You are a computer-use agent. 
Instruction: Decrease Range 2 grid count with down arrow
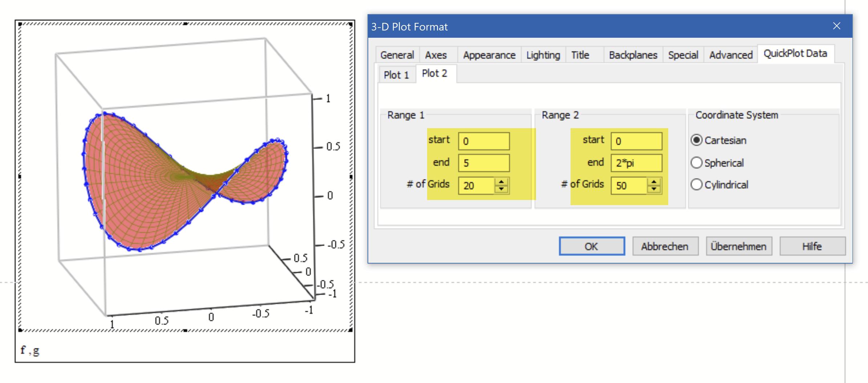654,189
